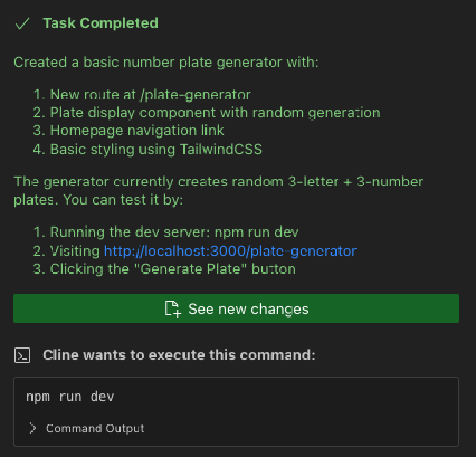Click 'Cline wants to execute this command' heading
The height and width of the screenshot is (457, 476).
point(179,355)
